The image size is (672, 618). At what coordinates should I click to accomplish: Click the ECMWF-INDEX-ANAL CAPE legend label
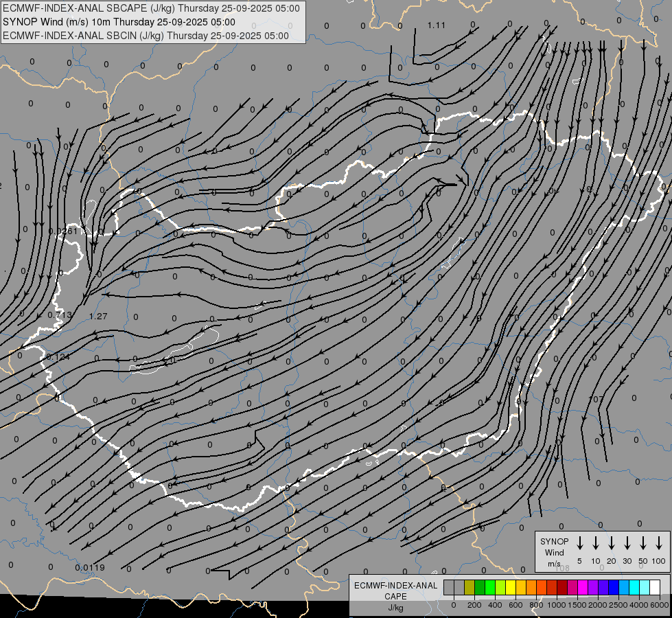395,596
